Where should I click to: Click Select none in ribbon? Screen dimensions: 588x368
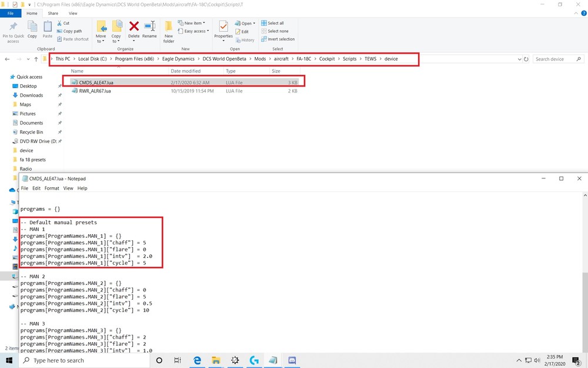coord(275,31)
